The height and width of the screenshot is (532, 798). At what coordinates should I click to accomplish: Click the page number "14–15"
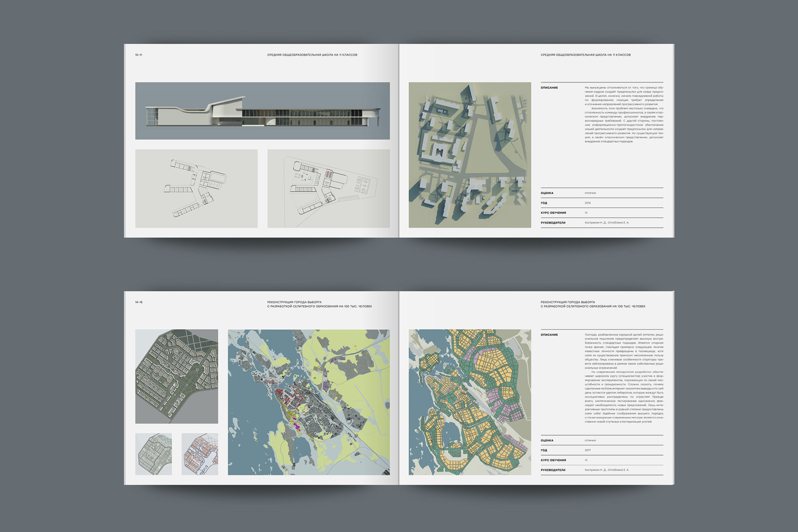(x=139, y=302)
